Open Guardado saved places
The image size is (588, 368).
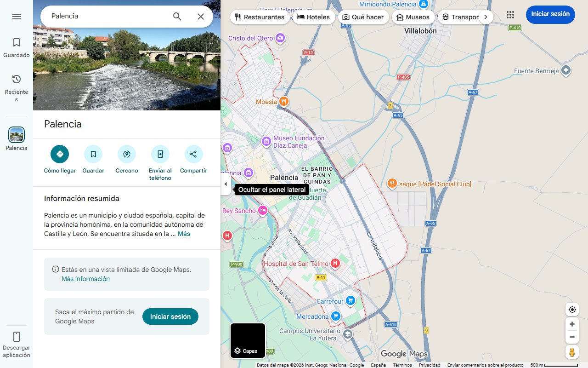tap(17, 48)
